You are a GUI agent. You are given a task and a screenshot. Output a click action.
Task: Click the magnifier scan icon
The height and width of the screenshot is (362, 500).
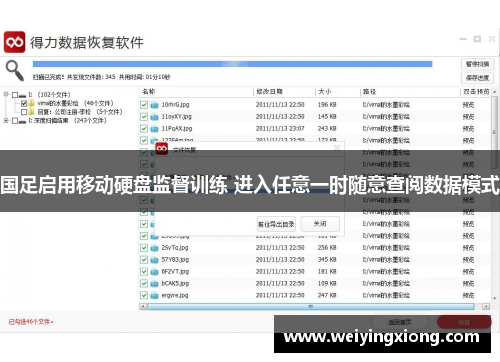[x=15, y=70]
